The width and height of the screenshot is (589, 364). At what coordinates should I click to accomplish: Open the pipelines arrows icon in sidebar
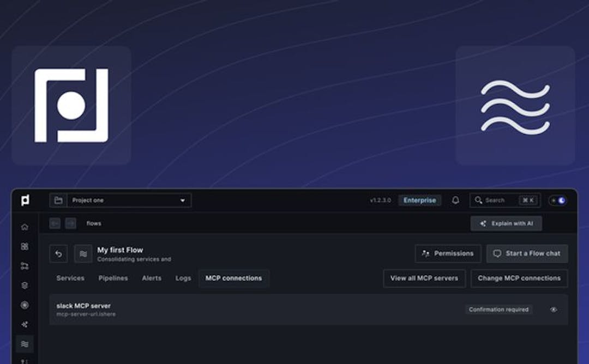25,266
